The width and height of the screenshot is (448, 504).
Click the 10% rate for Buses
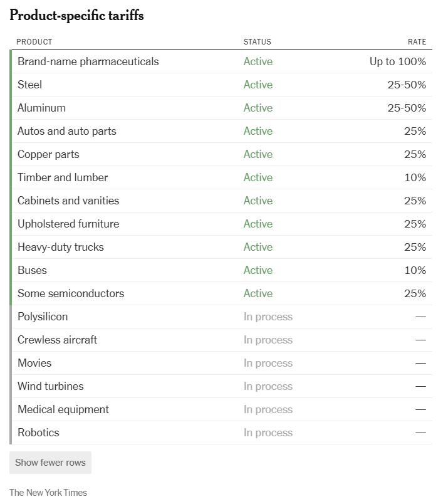pyautogui.click(x=415, y=270)
